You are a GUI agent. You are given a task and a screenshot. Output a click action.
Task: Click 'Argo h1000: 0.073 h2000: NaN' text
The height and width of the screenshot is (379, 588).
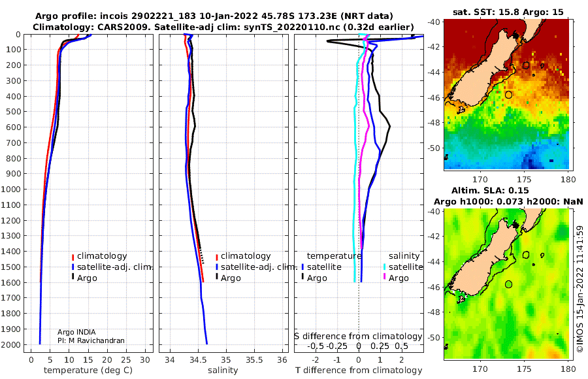tap(508, 202)
